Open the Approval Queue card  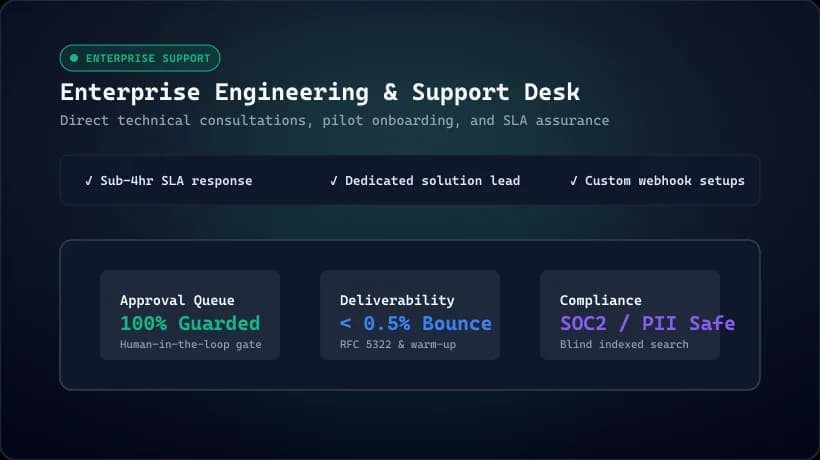(x=190, y=315)
